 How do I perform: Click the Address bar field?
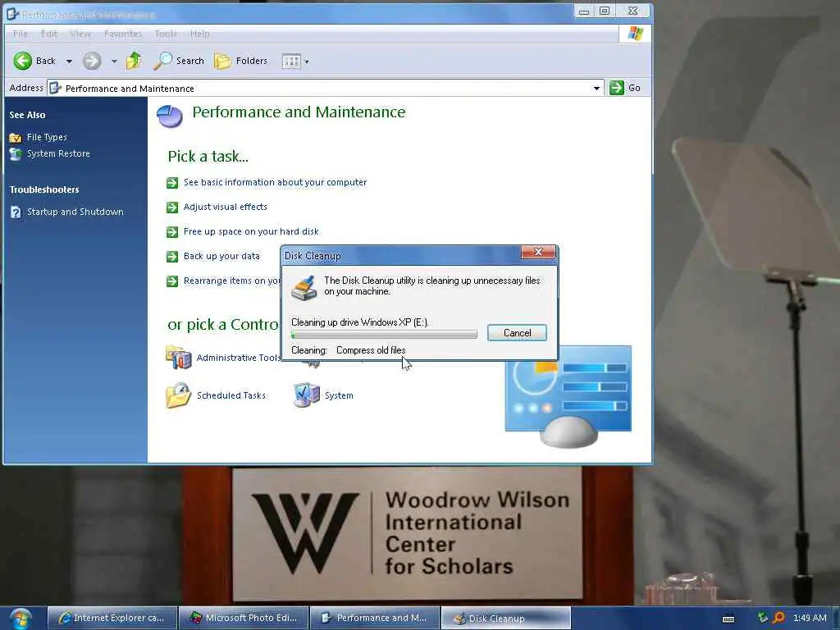325,89
